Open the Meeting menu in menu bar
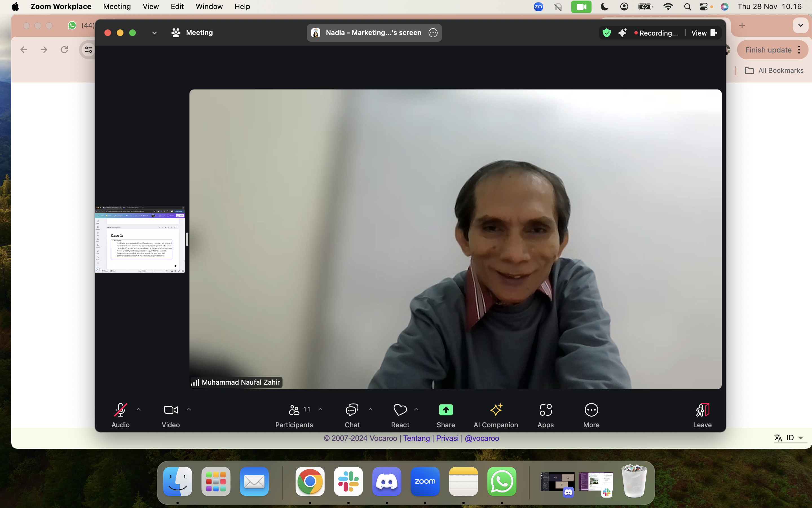This screenshot has height=508, width=812. point(117,6)
